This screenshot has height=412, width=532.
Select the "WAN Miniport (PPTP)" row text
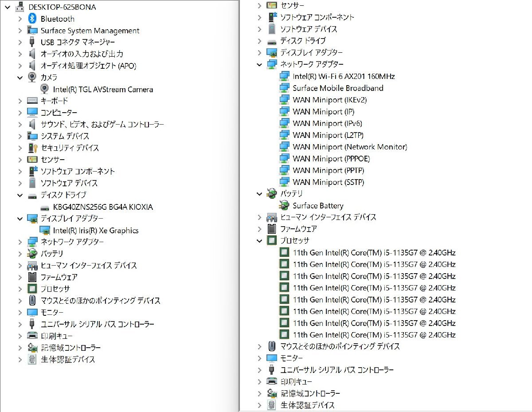[x=329, y=170]
